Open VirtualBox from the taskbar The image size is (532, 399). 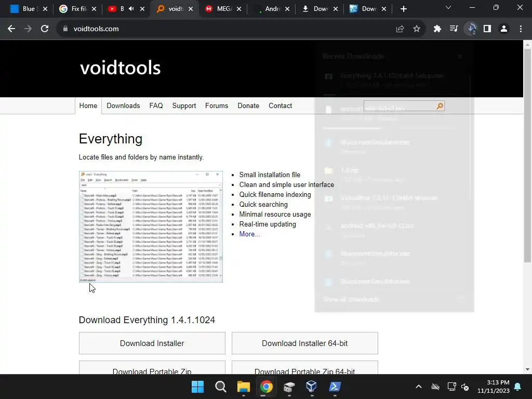click(x=311, y=387)
